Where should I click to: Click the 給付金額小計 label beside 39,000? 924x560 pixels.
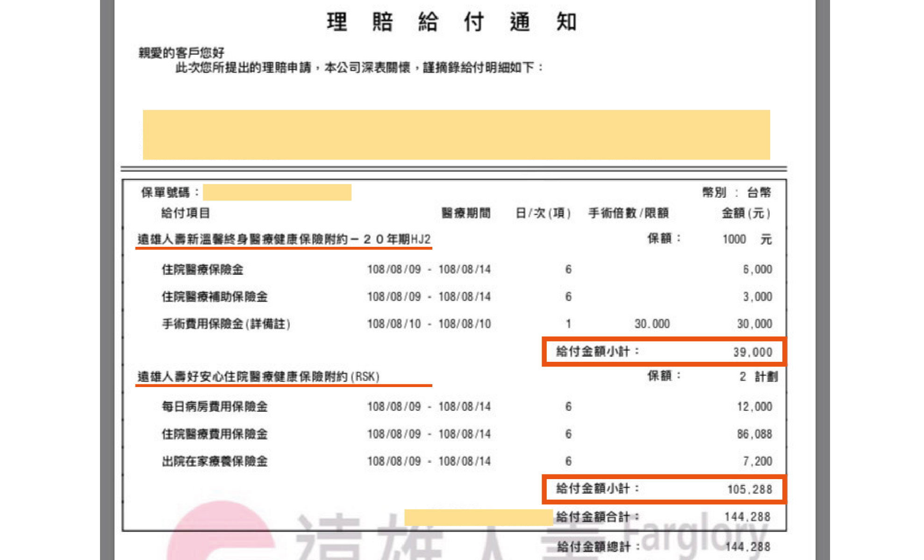598,351
